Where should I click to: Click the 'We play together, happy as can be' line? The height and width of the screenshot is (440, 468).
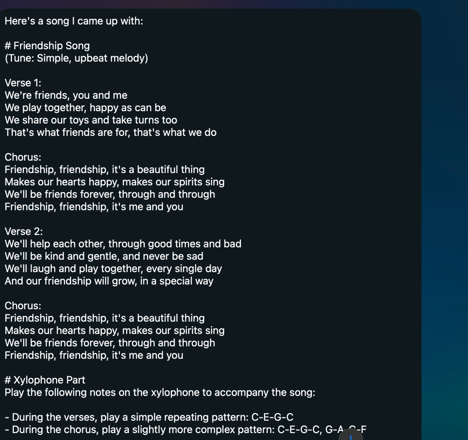point(85,108)
